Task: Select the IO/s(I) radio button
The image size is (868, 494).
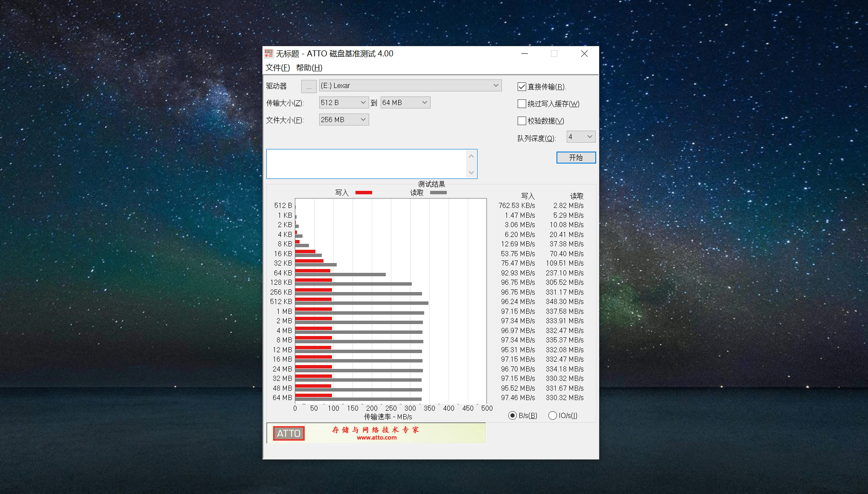Action: (553, 415)
